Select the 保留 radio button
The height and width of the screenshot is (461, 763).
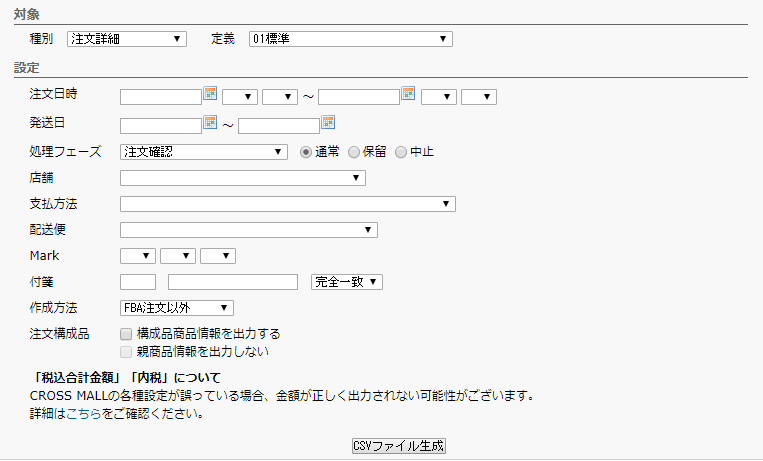click(x=354, y=152)
